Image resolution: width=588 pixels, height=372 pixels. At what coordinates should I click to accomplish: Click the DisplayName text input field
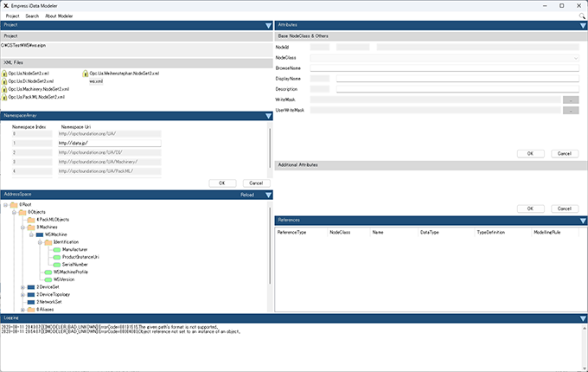[x=457, y=79]
